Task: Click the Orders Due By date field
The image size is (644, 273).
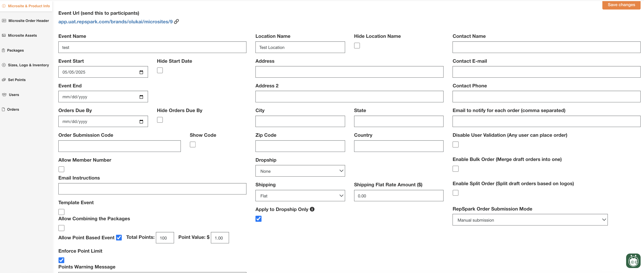Action: click(x=103, y=121)
